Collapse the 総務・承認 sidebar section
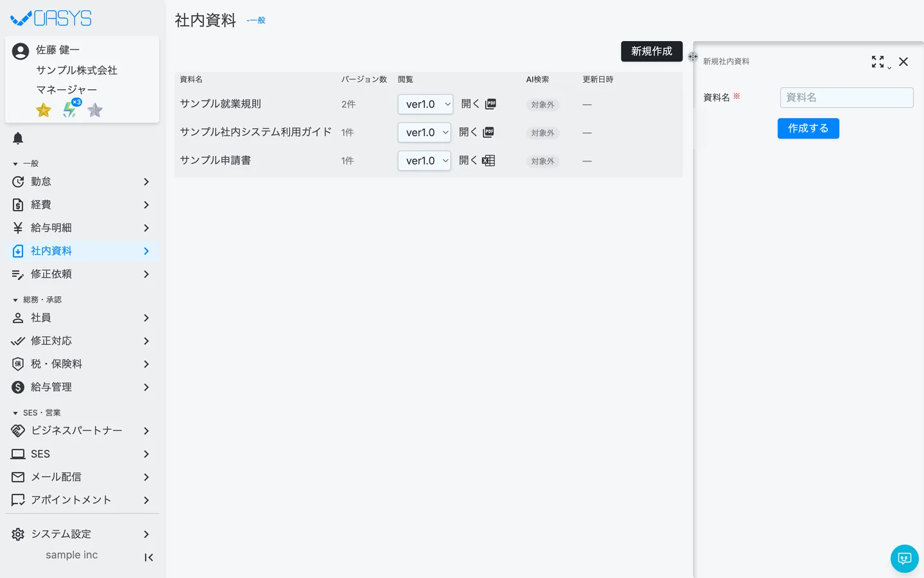924x578 pixels. (x=37, y=300)
